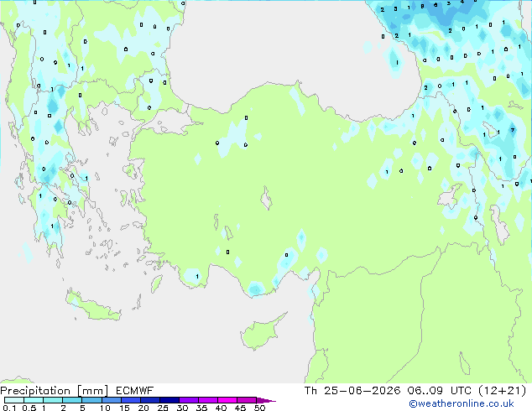The image size is (532, 411).
Task: Click the over-50 mm arrow on legend
Action: point(266,400)
